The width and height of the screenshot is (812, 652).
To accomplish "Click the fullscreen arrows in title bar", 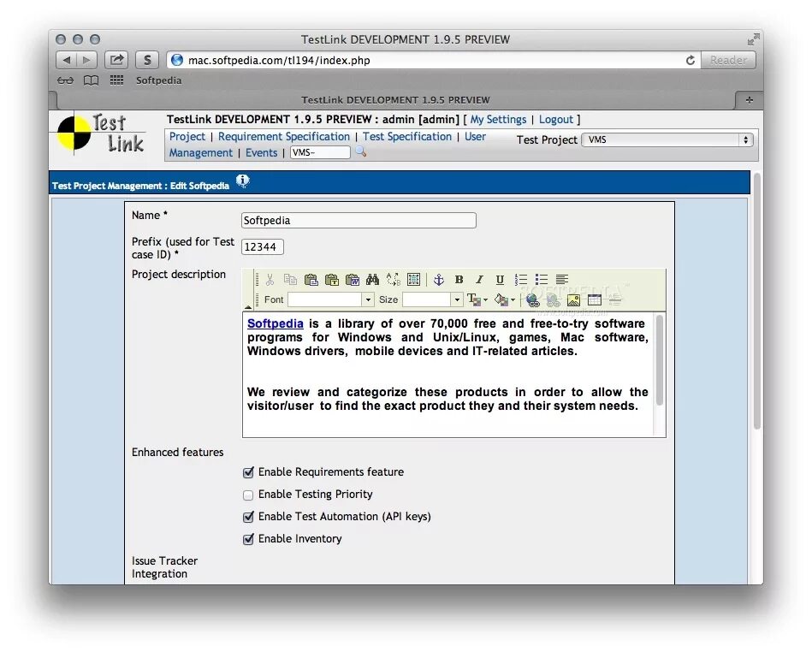I will point(754,39).
